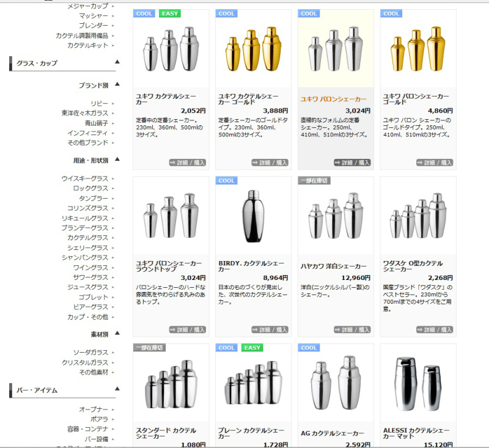
Task: Browse サワーグラス category
Action: coord(90,277)
